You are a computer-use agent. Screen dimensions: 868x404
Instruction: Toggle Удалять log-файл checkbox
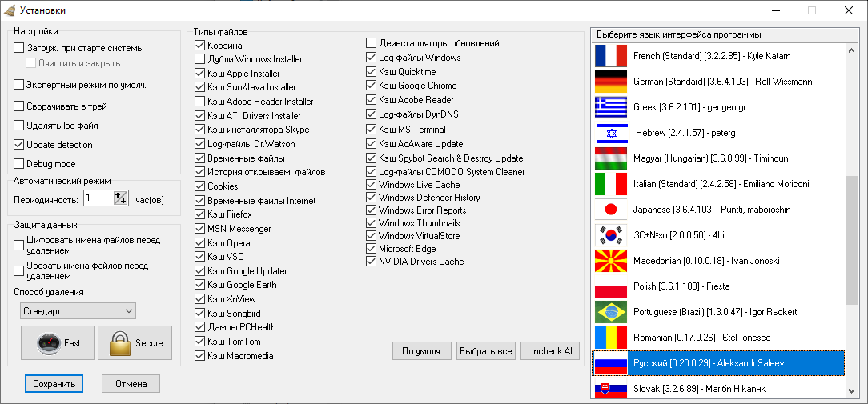click(19, 126)
